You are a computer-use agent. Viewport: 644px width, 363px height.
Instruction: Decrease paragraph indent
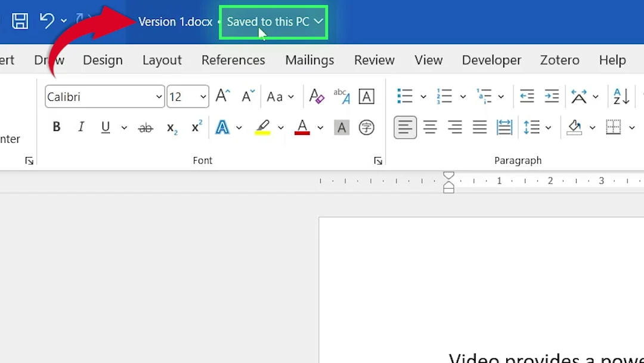tap(527, 96)
